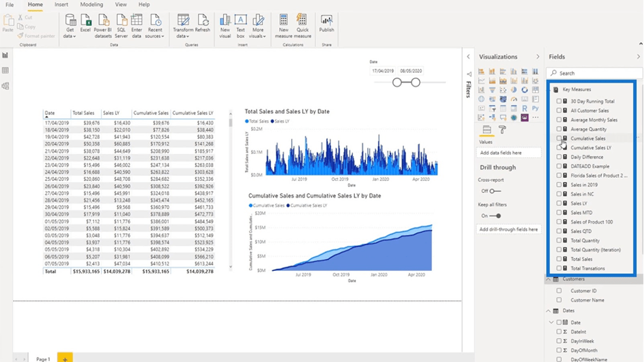Click the date slicer end handle
The width and height of the screenshot is (644, 362).
pos(416,82)
